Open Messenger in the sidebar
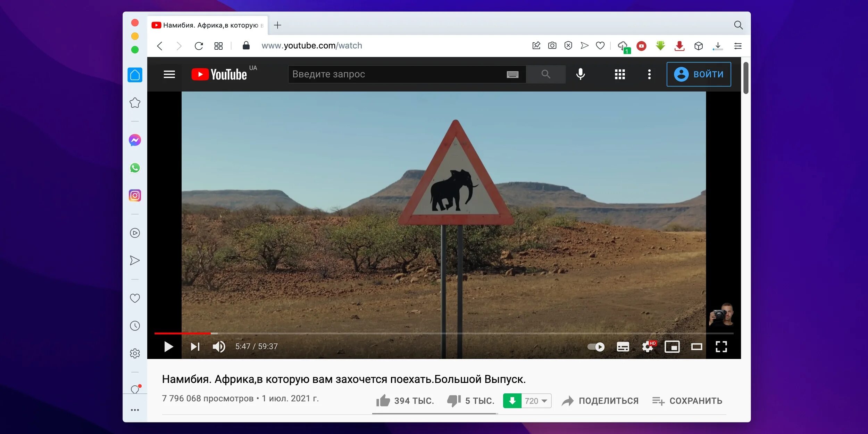 coord(135,140)
